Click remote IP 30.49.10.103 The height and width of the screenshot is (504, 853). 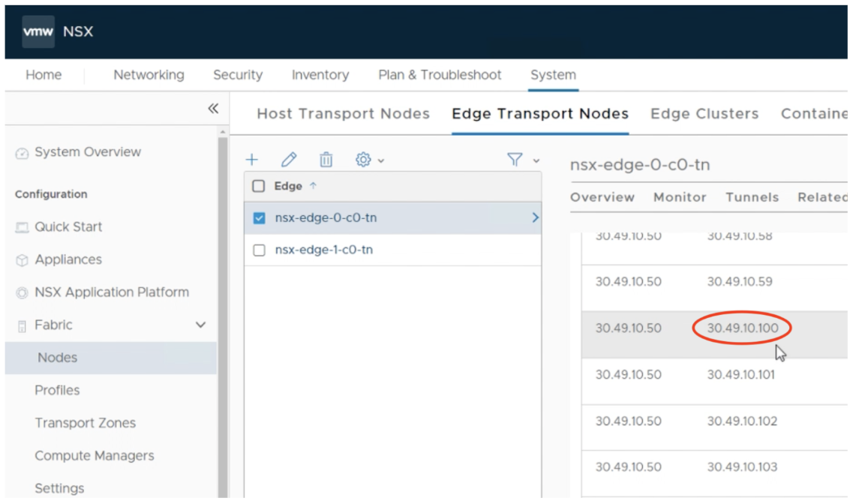point(742,467)
